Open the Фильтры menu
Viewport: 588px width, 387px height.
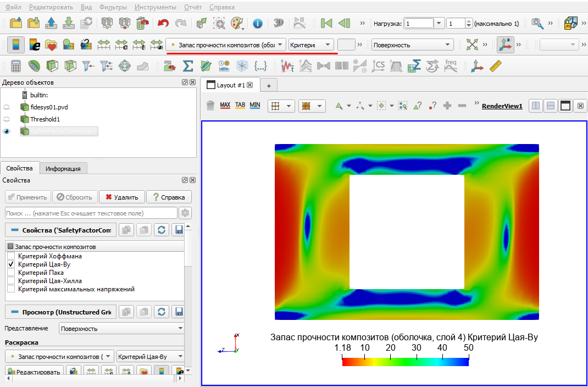click(113, 7)
